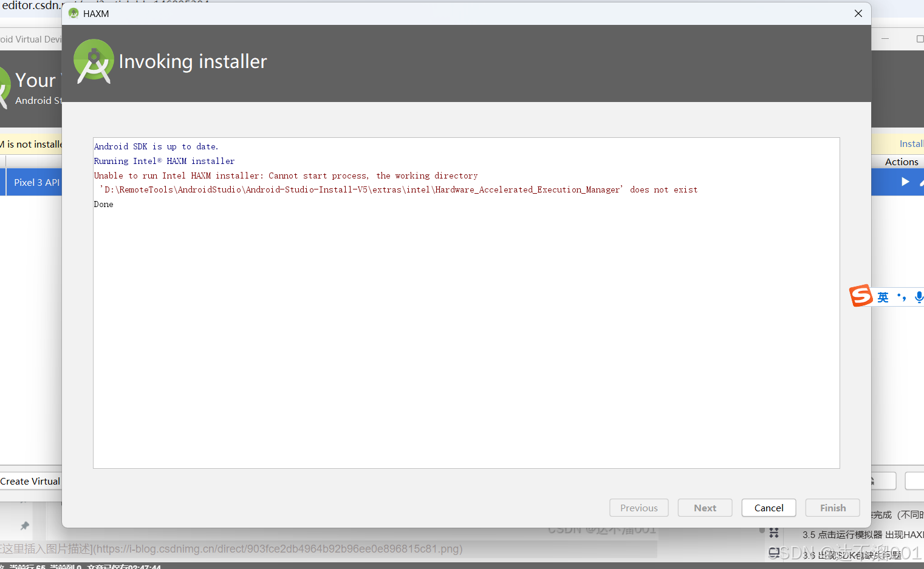This screenshot has width=924, height=569.
Task: Toggle Sogou punctuation mode icon
Action: pyautogui.click(x=902, y=297)
